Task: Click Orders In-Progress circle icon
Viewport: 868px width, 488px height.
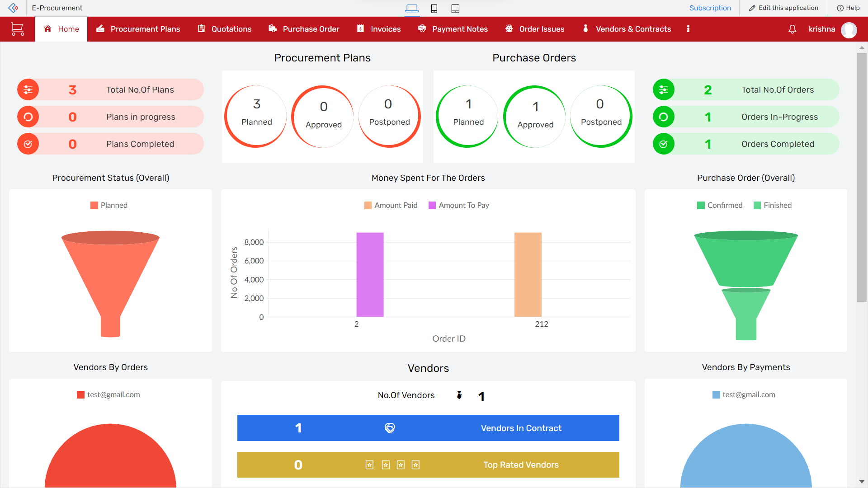Action: [664, 117]
